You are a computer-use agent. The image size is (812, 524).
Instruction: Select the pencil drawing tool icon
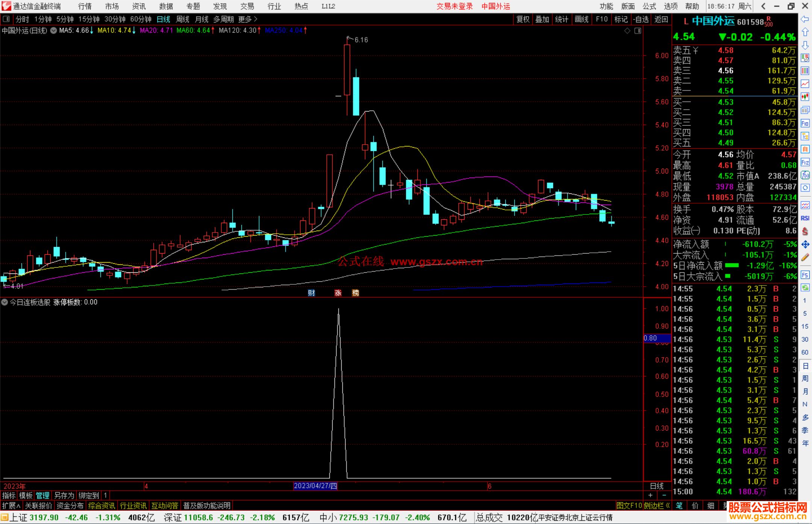coord(805,258)
